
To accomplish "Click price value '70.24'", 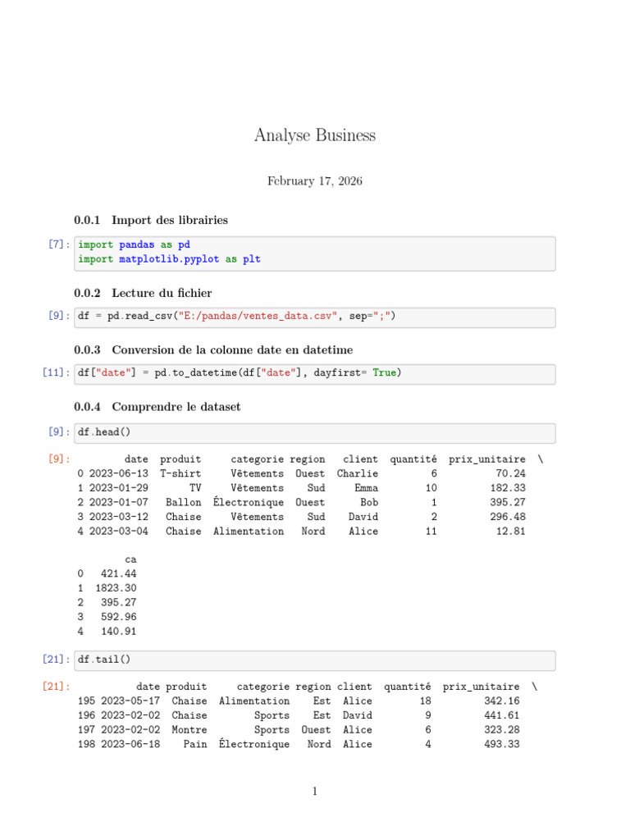I will (510, 473).
